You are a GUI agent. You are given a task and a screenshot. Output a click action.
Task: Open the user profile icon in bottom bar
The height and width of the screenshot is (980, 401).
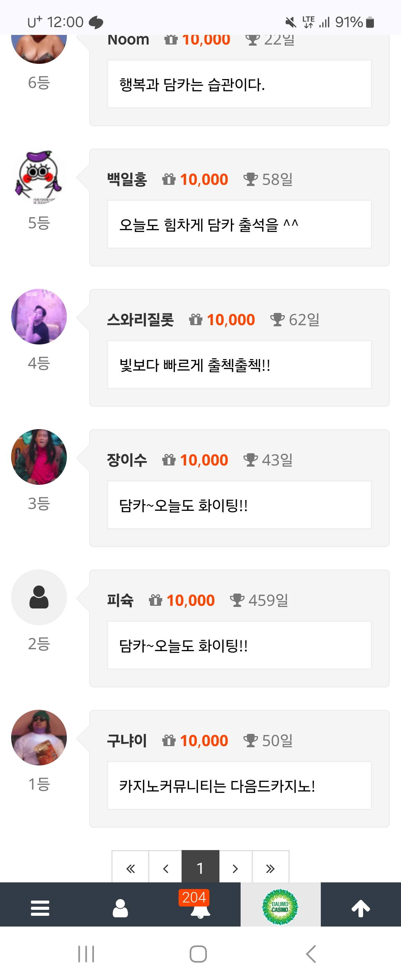pos(120,908)
